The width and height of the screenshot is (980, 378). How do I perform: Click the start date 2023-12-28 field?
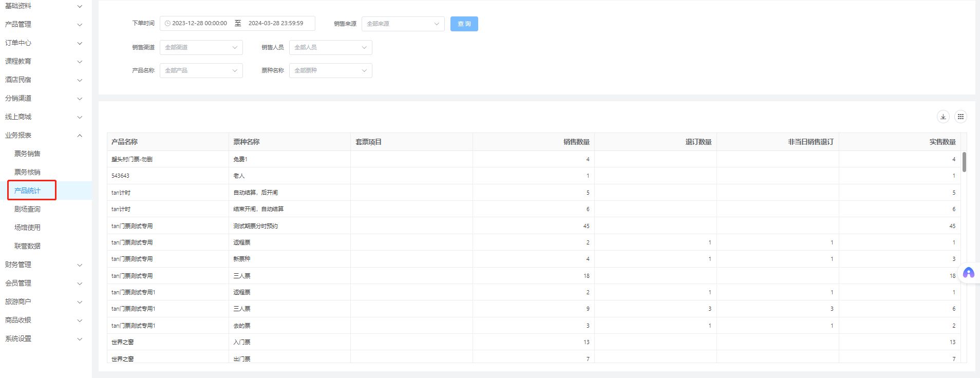tap(199, 24)
